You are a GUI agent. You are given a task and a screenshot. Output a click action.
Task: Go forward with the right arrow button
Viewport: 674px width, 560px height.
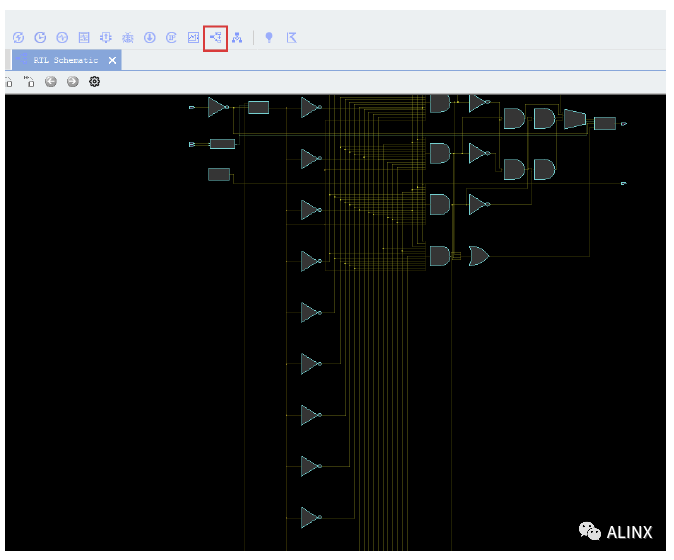73,81
